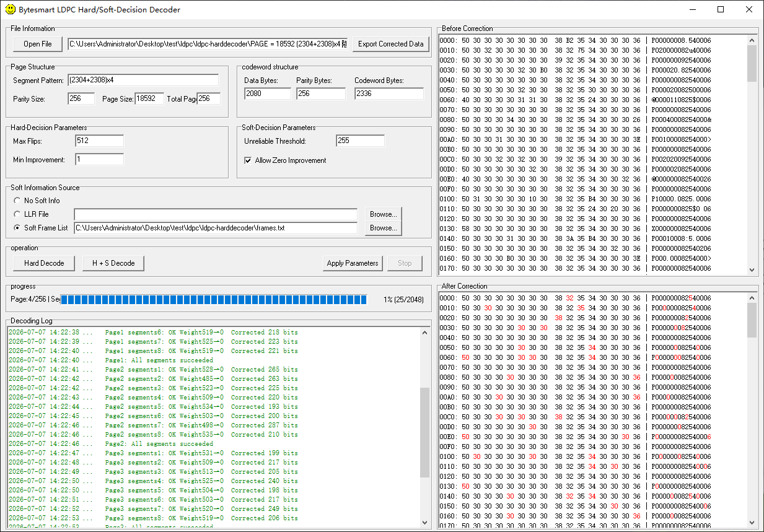Select the LLR File radio option
The width and height of the screenshot is (764, 532).
[17, 214]
